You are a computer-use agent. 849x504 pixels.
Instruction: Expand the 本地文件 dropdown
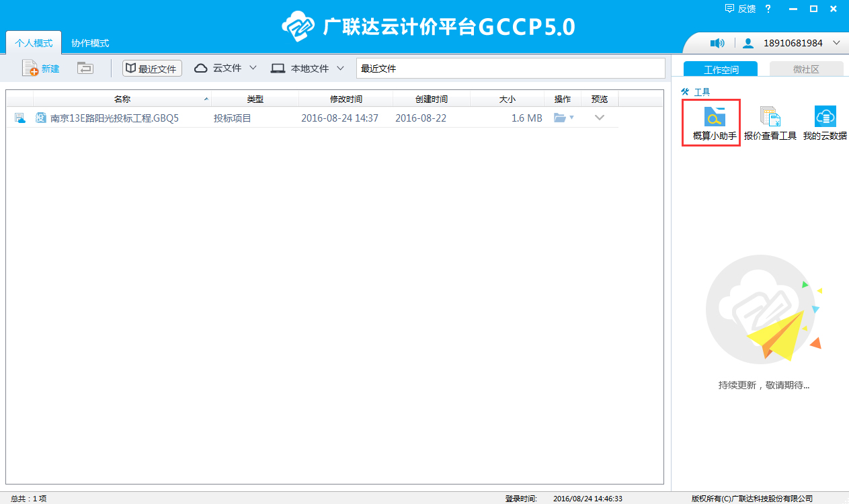(340, 69)
